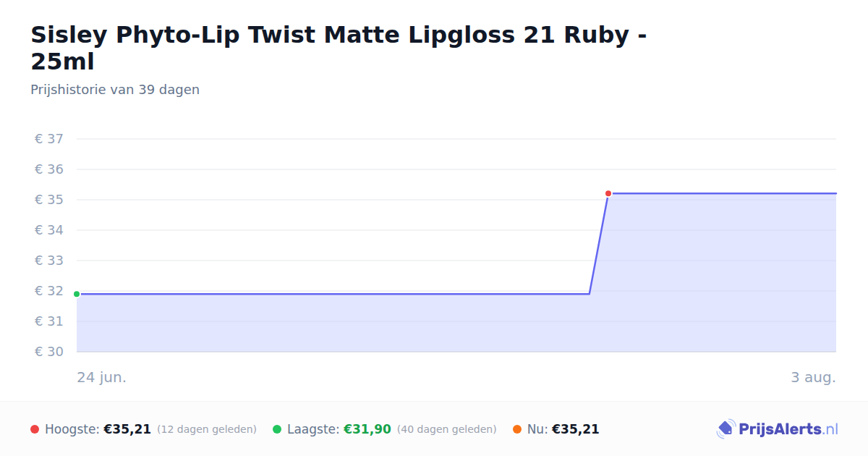Click the Prijshistorie van 39 dagen subtitle

tap(115, 90)
